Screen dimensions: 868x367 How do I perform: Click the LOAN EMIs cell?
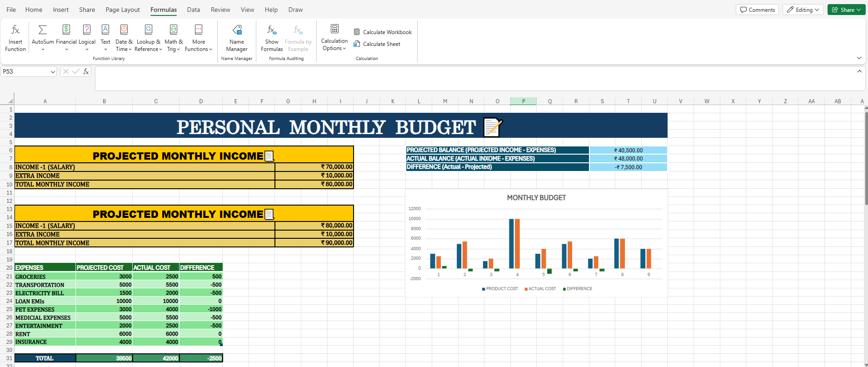pos(45,301)
